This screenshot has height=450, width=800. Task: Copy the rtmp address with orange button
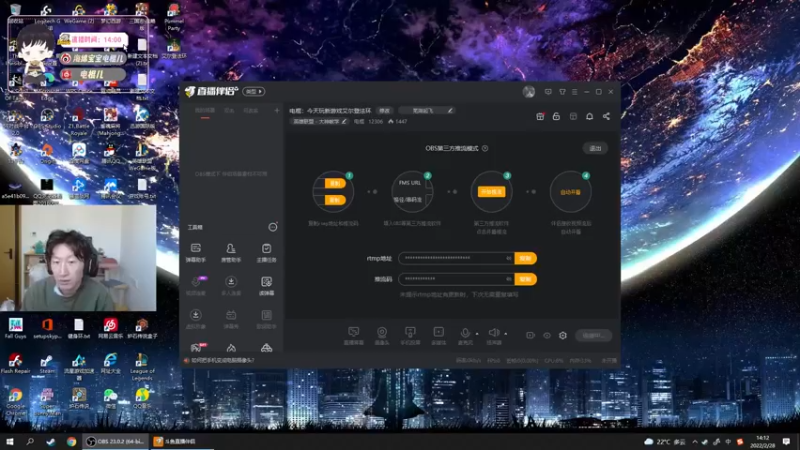(x=526, y=258)
